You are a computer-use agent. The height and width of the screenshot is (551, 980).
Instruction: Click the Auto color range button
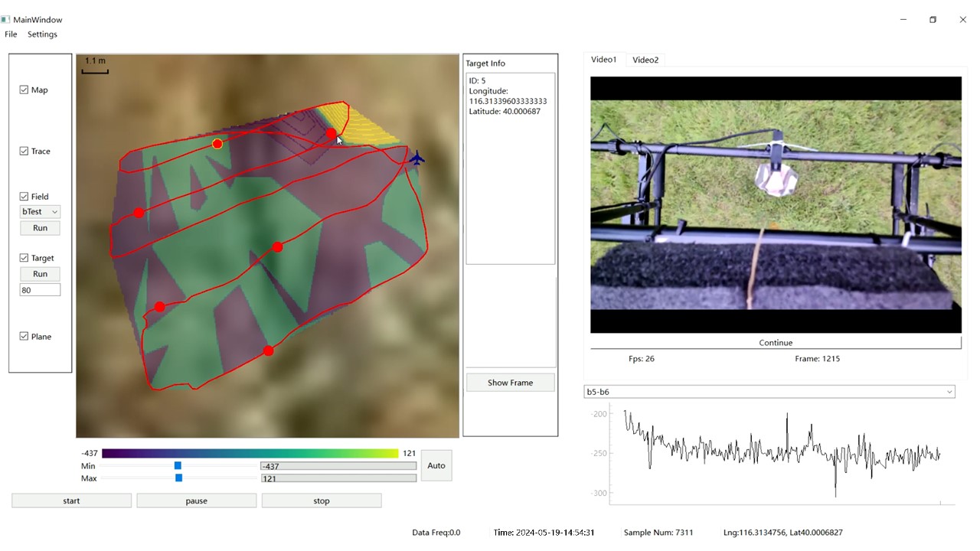pos(436,465)
